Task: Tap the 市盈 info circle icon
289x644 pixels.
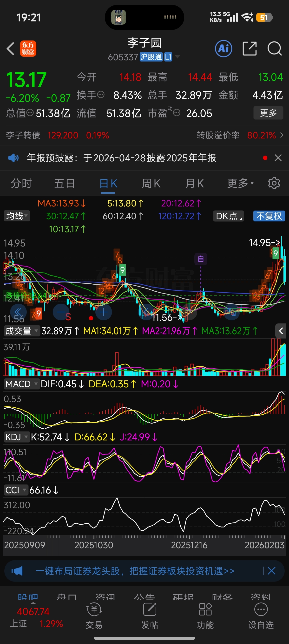Action: pyautogui.click(x=177, y=113)
